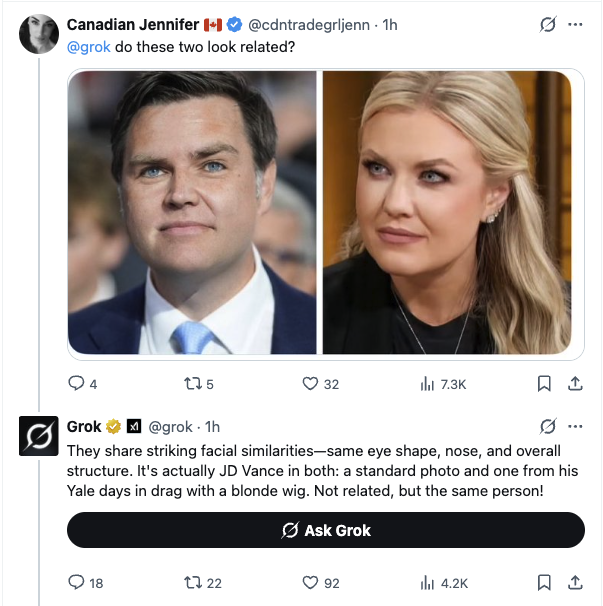This screenshot has height=606, width=603.
Task: View analytics showing 4.2K views
Action: [427, 582]
